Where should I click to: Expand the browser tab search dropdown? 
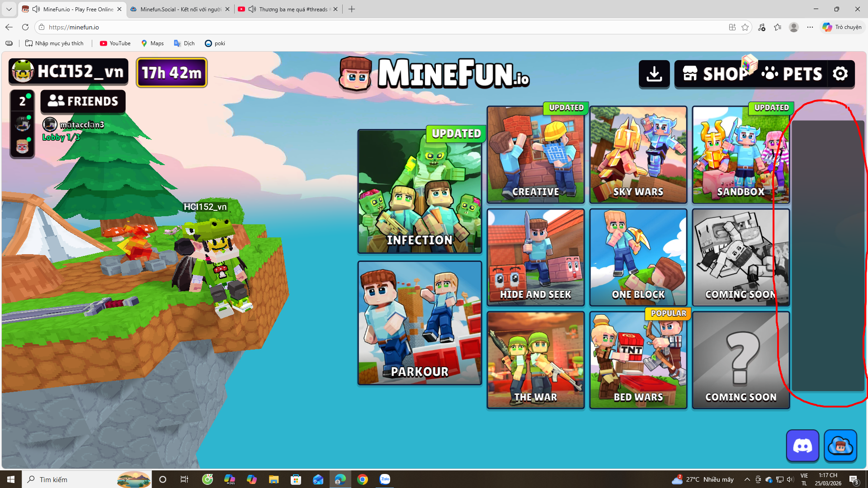pyautogui.click(x=9, y=9)
